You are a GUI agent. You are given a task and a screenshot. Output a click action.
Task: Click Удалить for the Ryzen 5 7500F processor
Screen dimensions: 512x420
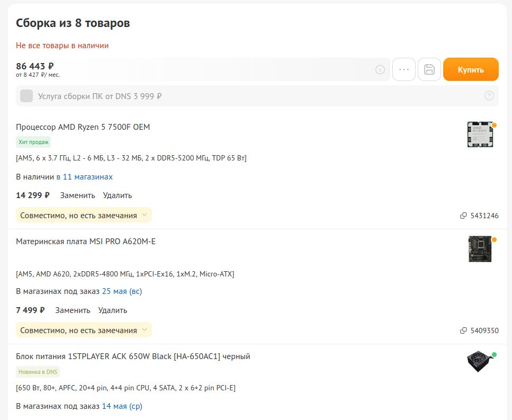point(118,195)
